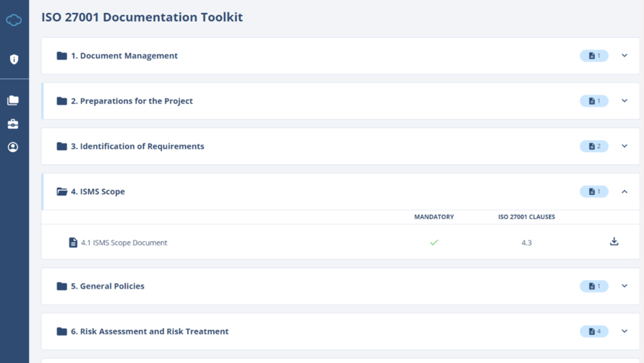Expand the General Policies section chevron
This screenshot has height=363, width=644.
click(624, 286)
